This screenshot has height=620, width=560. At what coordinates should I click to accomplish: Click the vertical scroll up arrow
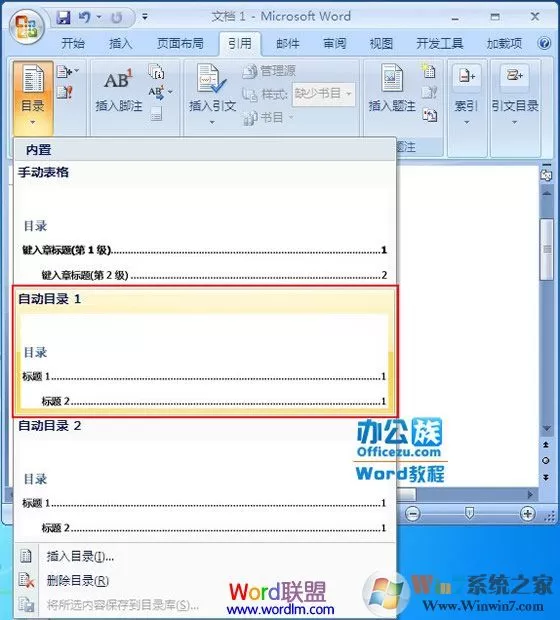[x=547, y=193]
